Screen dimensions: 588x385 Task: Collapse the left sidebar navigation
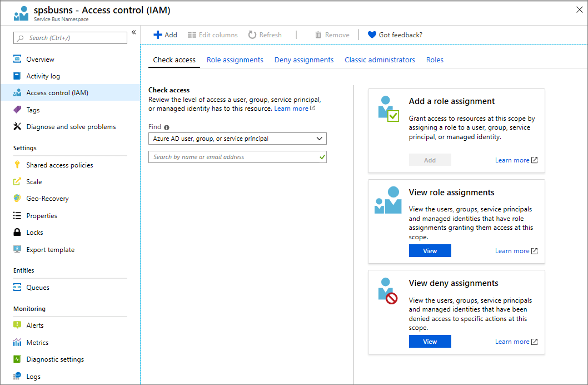133,32
